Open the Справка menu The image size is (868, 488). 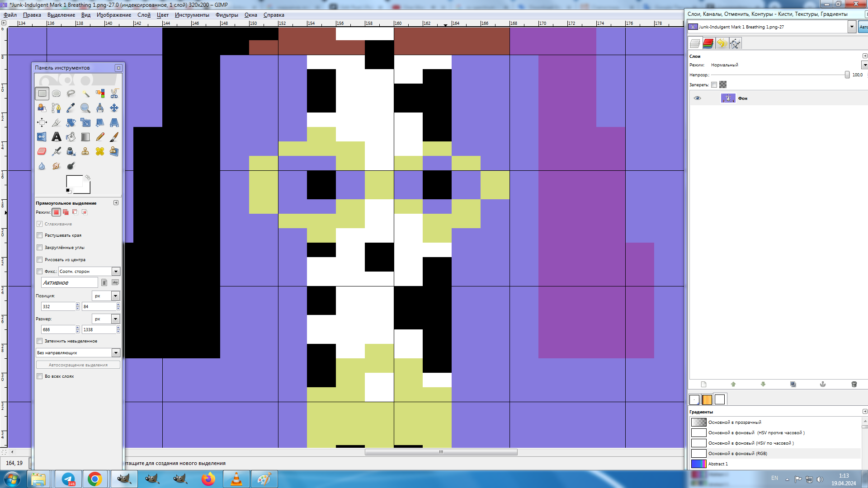point(274,15)
